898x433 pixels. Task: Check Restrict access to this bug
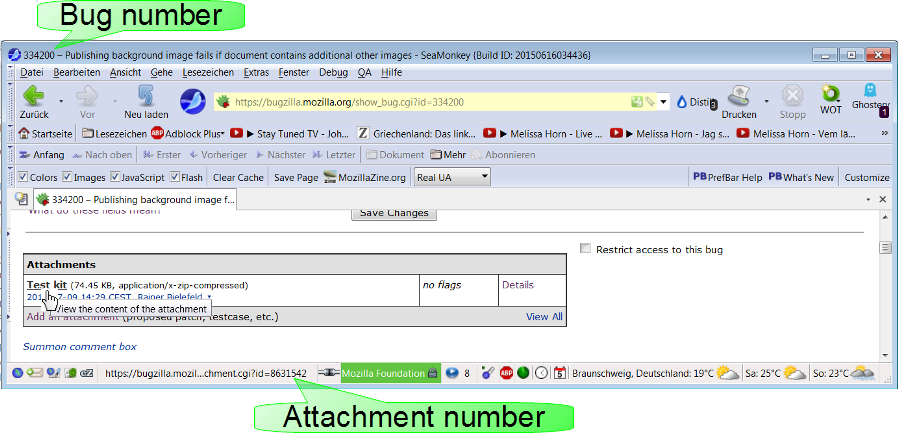point(585,249)
